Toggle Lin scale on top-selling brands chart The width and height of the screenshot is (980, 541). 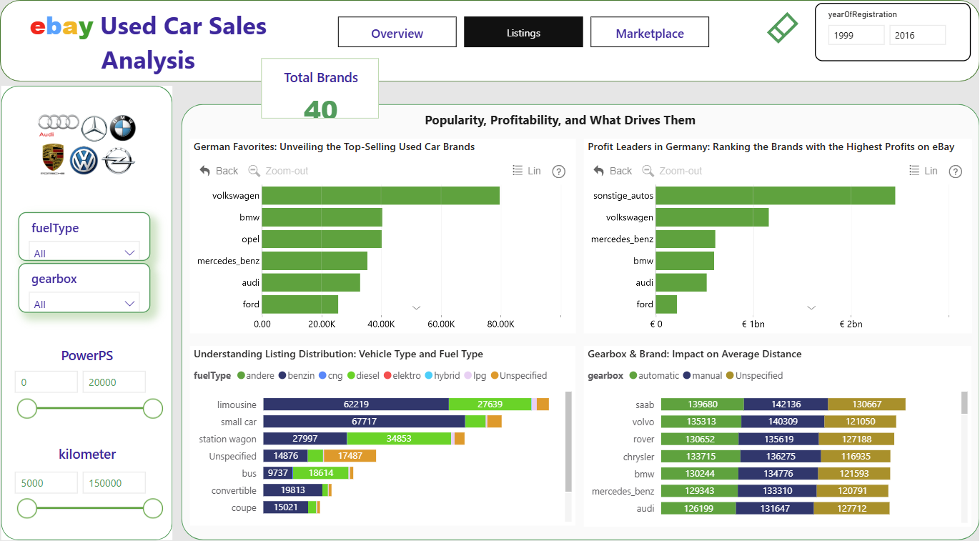pos(527,171)
